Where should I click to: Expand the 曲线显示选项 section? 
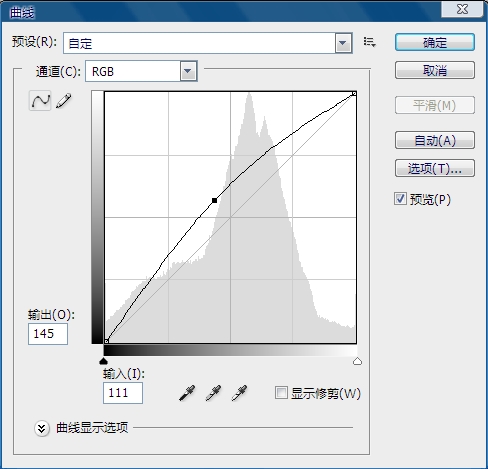pos(42,428)
